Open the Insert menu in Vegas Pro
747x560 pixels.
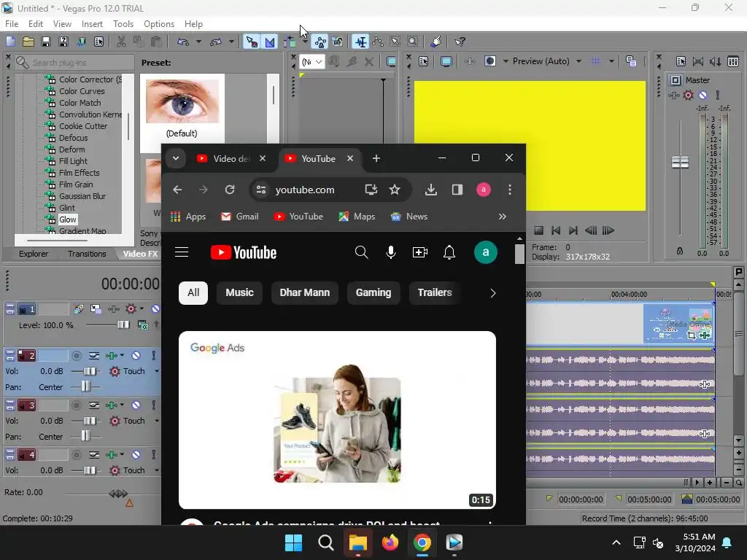click(x=92, y=24)
